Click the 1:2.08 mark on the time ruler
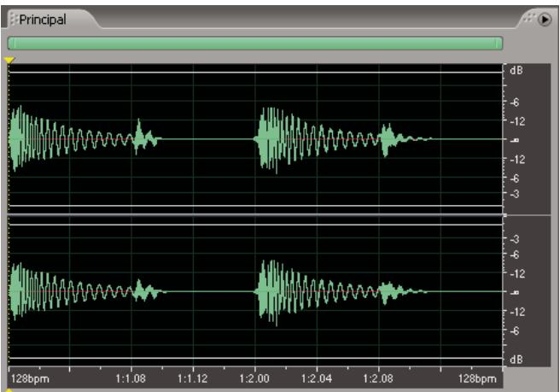Viewport: 560px width, 392px height. click(378, 378)
